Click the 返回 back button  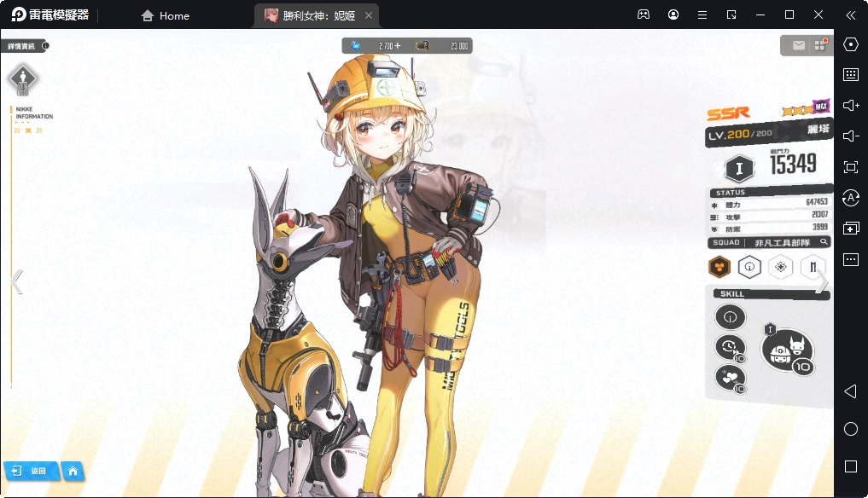click(31, 471)
